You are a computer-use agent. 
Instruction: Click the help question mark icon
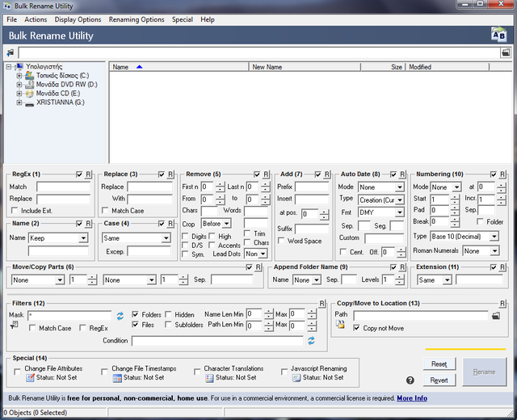click(410, 380)
